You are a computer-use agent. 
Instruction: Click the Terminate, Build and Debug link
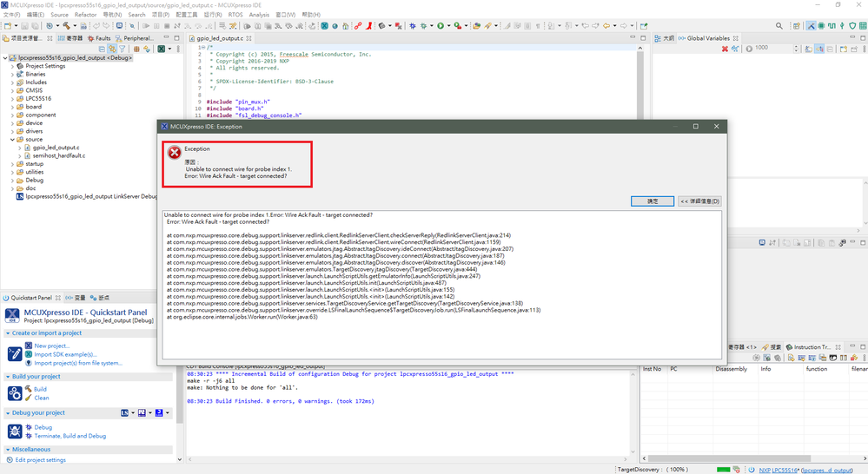click(70, 436)
